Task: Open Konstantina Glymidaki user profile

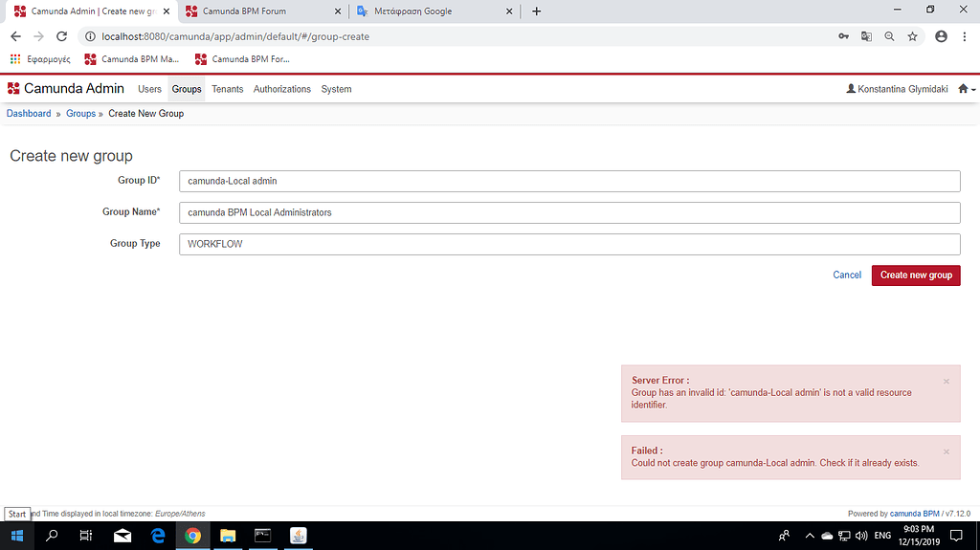Action: click(x=897, y=89)
